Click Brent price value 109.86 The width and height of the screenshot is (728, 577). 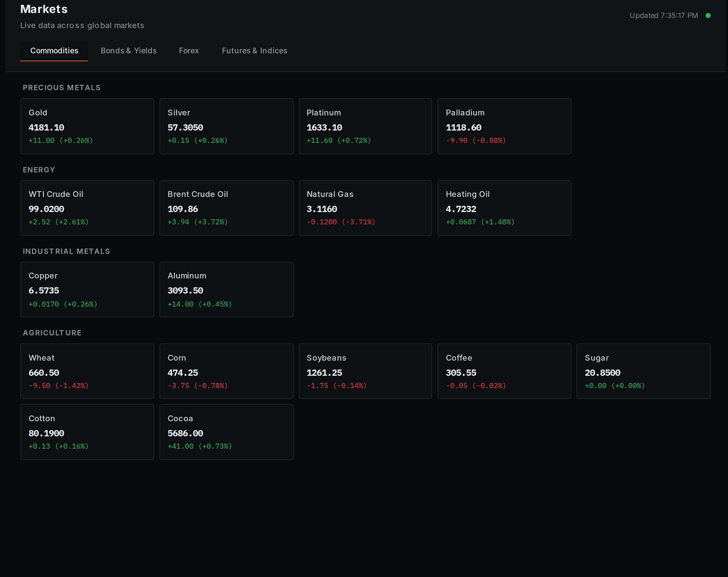(183, 209)
